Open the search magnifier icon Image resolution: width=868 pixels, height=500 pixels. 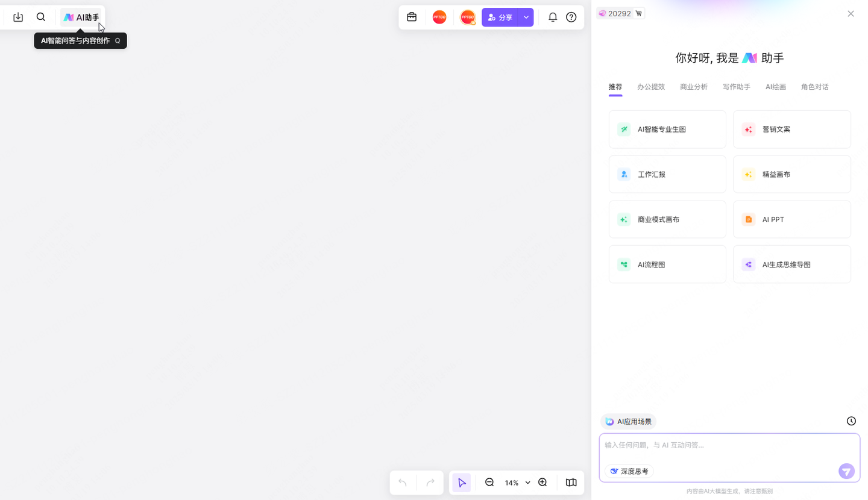pos(41,17)
